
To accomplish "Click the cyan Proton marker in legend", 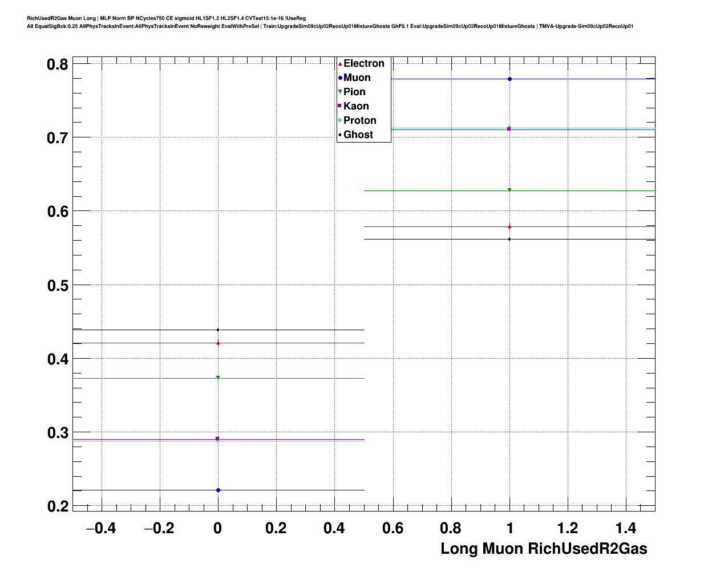I will (x=340, y=120).
